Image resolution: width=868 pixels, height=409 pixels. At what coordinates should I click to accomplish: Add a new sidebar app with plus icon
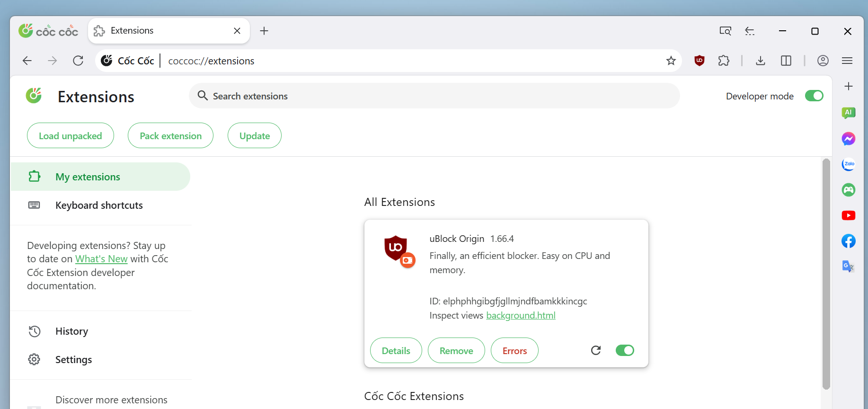coord(849,86)
